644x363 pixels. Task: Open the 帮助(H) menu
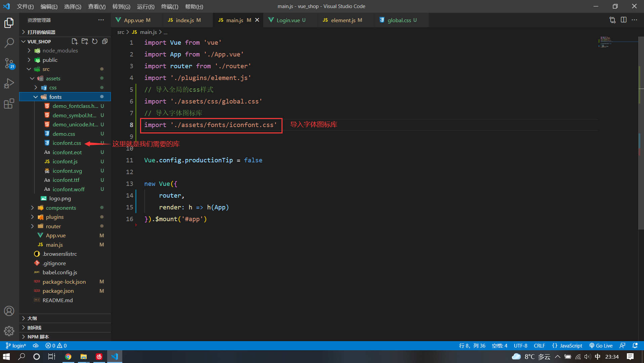pyautogui.click(x=194, y=6)
